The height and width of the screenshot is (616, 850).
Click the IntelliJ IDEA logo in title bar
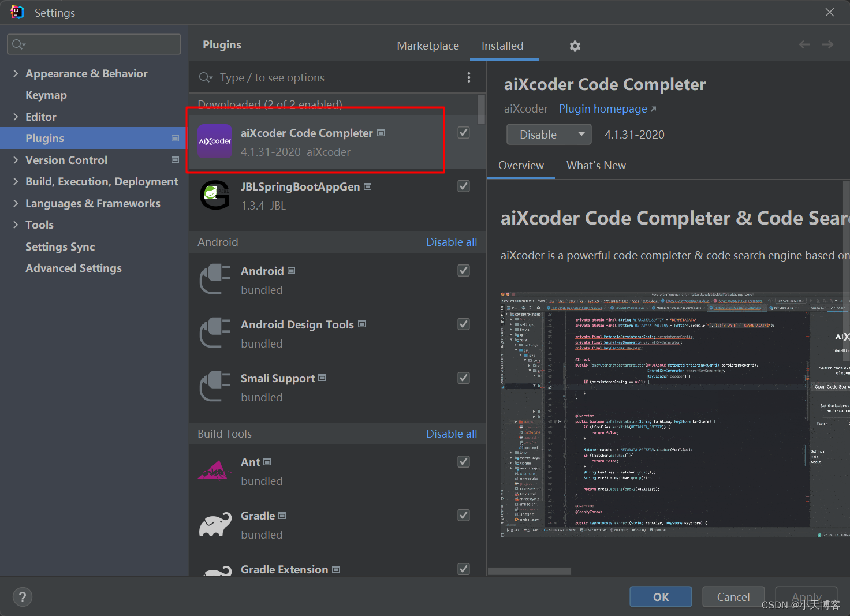(17, 12)
